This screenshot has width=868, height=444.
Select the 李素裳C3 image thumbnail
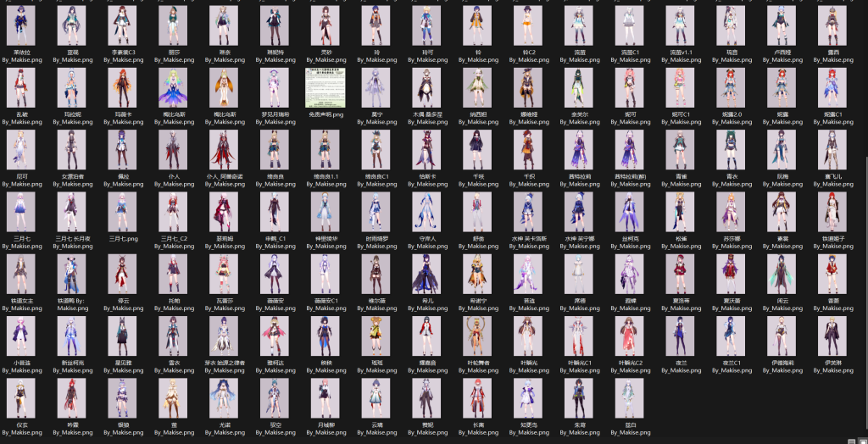click(x=122, y=25)
